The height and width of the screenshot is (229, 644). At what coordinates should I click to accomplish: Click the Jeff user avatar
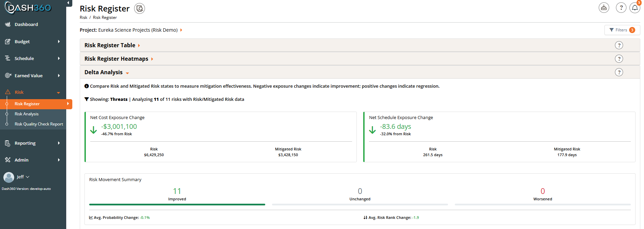click(x=9, y=177)
